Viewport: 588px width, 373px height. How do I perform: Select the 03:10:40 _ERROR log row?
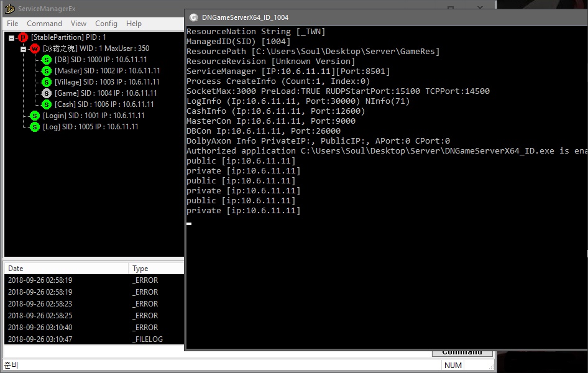(x=93, y=328)
